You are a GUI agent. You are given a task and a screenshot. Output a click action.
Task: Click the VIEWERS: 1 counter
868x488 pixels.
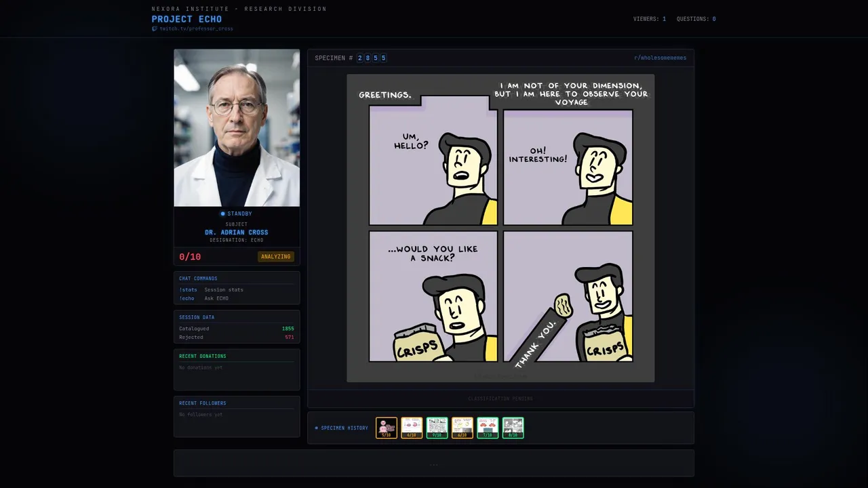click(x=650, y=19)
